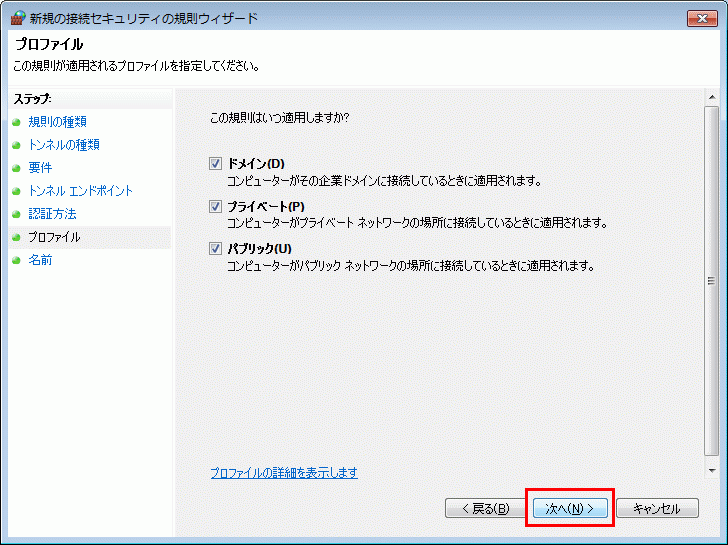This screenshot has height=545, width=728.
Task: Click the この規則はいつ適用しますか? question text
Action: (x=280, y=117)
